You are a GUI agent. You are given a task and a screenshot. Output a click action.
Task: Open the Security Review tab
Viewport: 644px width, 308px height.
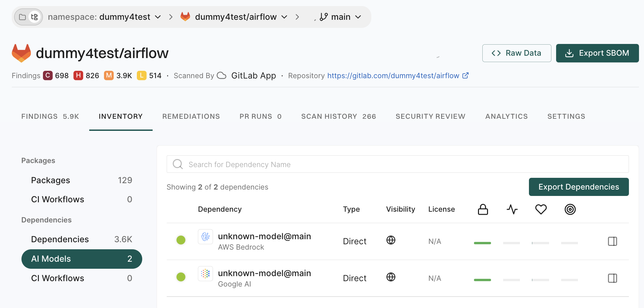click(430, 116)
